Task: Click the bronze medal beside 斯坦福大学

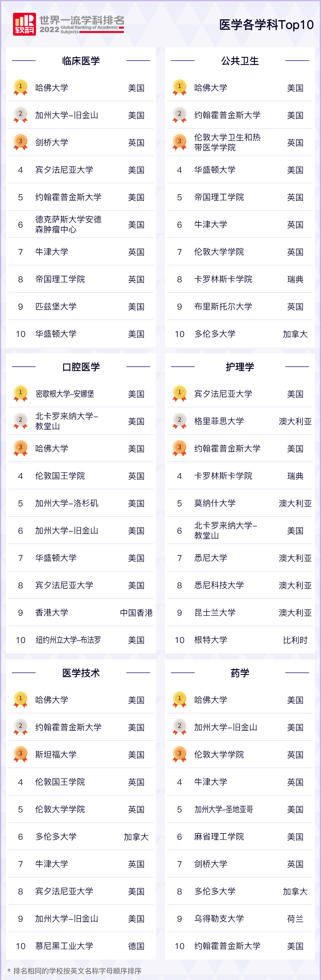Action: (x=21, y=754)
